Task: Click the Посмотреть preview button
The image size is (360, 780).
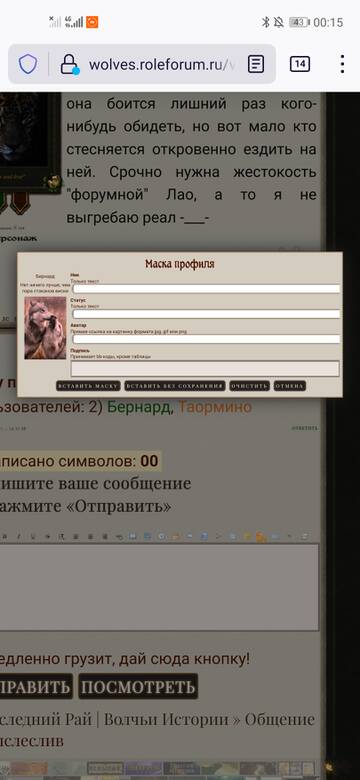Action: click(138, 687)
